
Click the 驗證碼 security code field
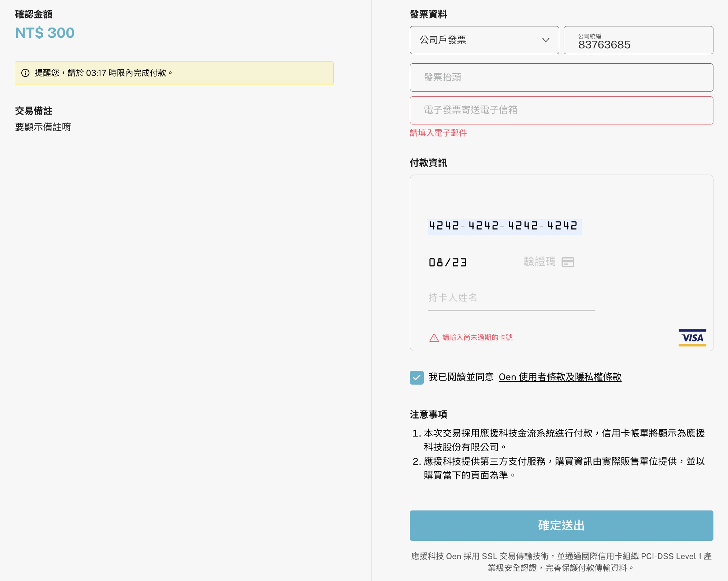coord(539,262)
